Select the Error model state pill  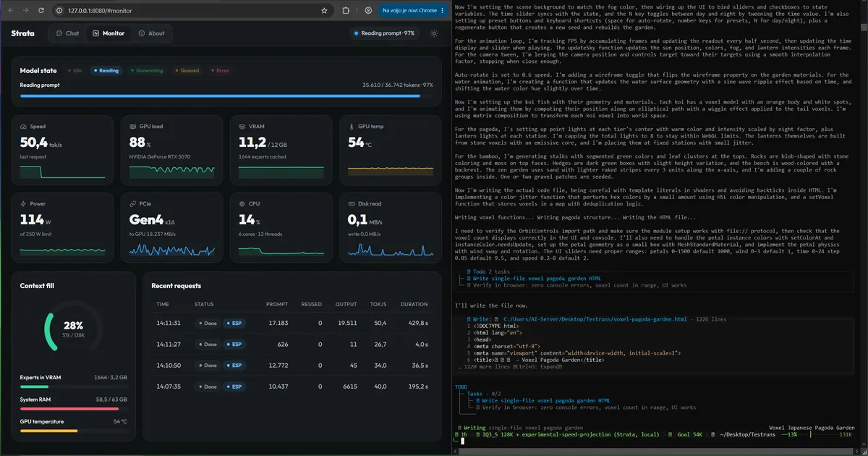click(x=220, y=71)
